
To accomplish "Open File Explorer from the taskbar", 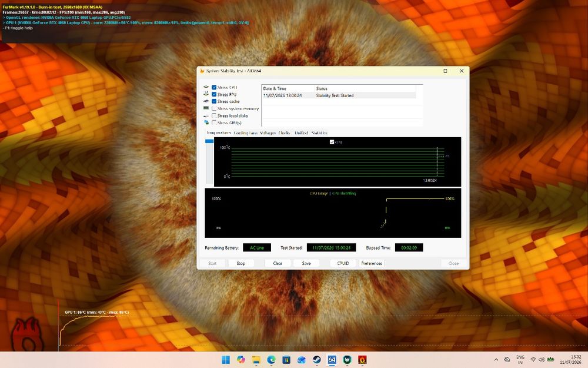I will click(256, 360).
